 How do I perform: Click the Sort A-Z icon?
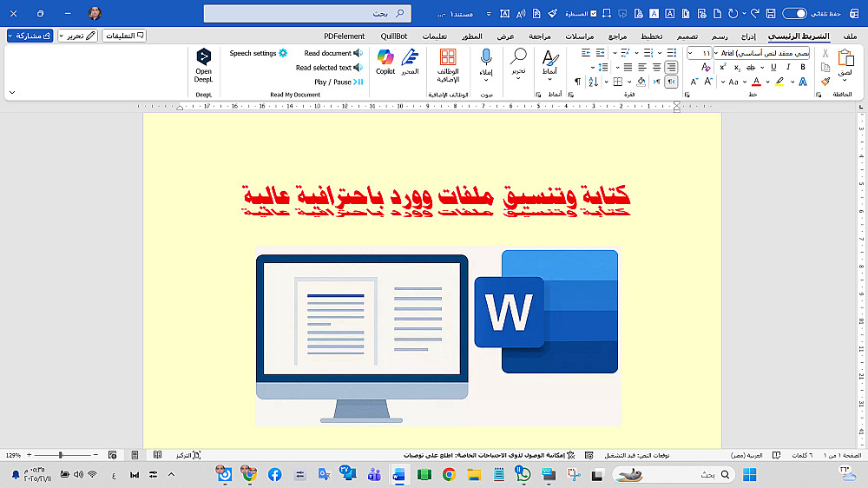click(x=594, y=82)
